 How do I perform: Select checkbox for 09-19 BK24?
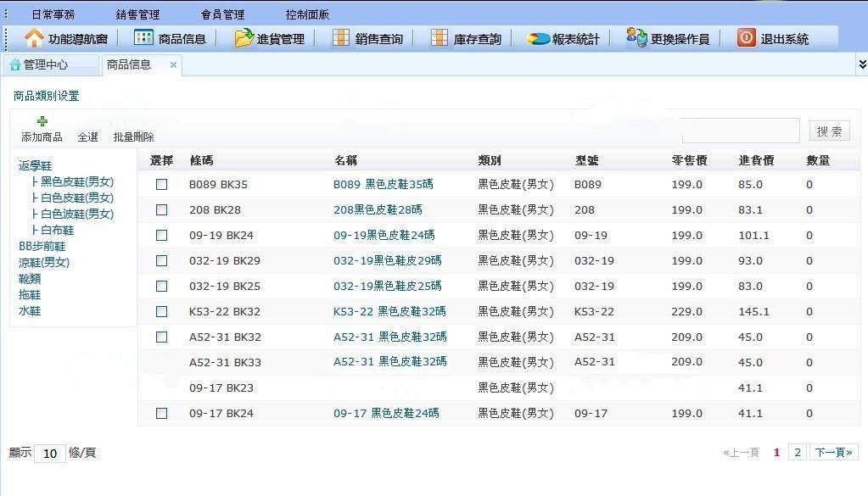[x=162, y=235]
